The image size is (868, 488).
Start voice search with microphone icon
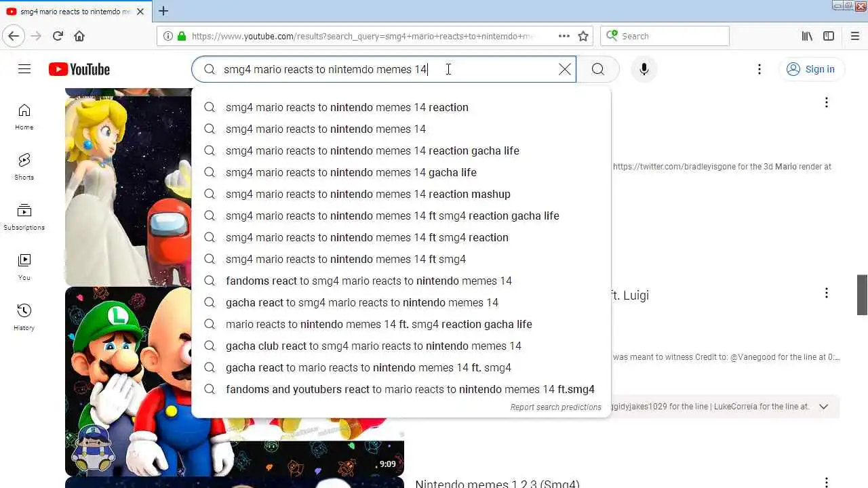[644, 69]
